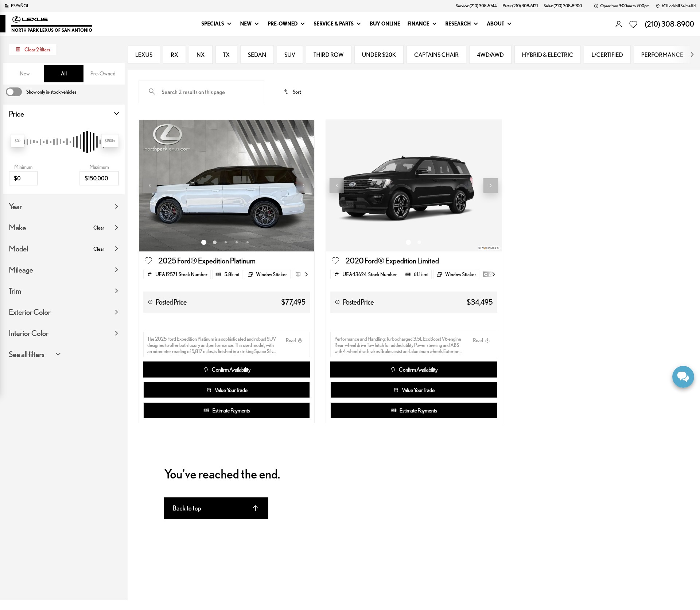Read full description of 2020 Expedition

pyautogui.click(x=481, y=340)
